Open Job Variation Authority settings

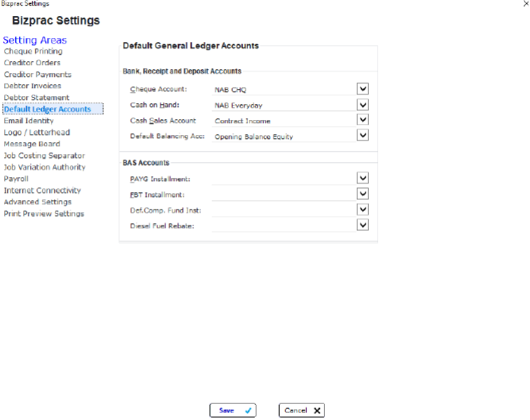click(44, 167)
